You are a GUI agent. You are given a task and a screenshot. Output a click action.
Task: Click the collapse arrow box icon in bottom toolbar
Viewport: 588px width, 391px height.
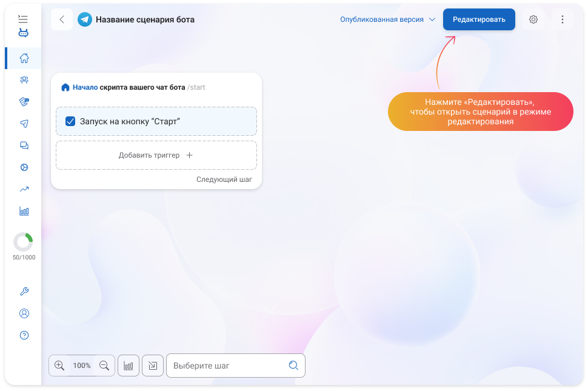[153, 366]
